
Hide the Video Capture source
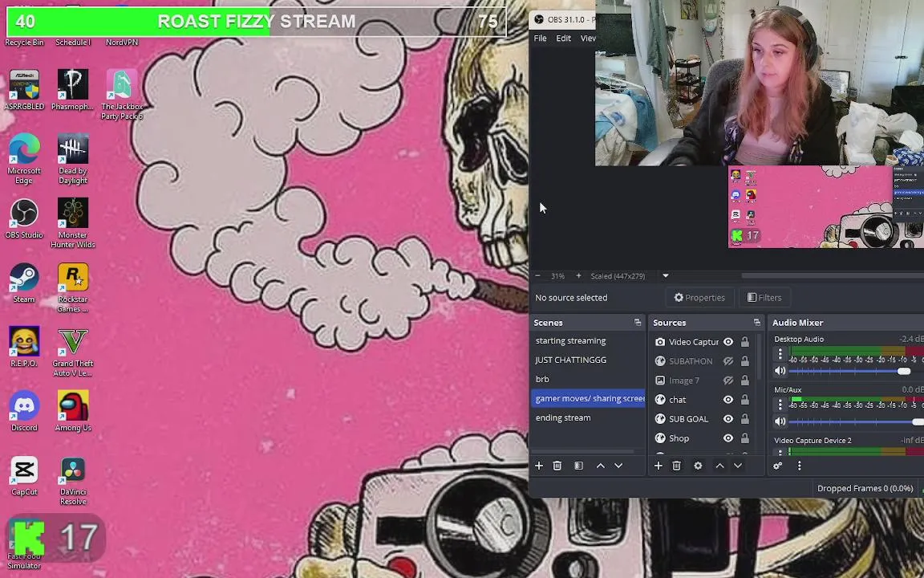(x=728, y=342)
